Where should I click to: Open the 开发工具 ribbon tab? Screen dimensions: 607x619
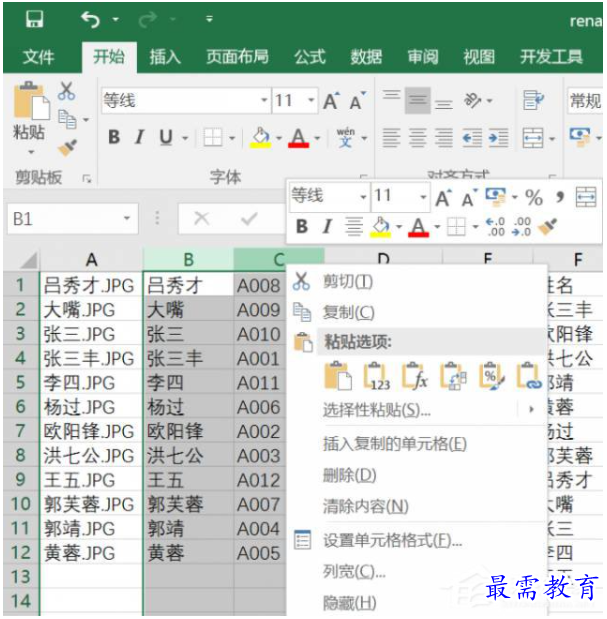point(551,57)
